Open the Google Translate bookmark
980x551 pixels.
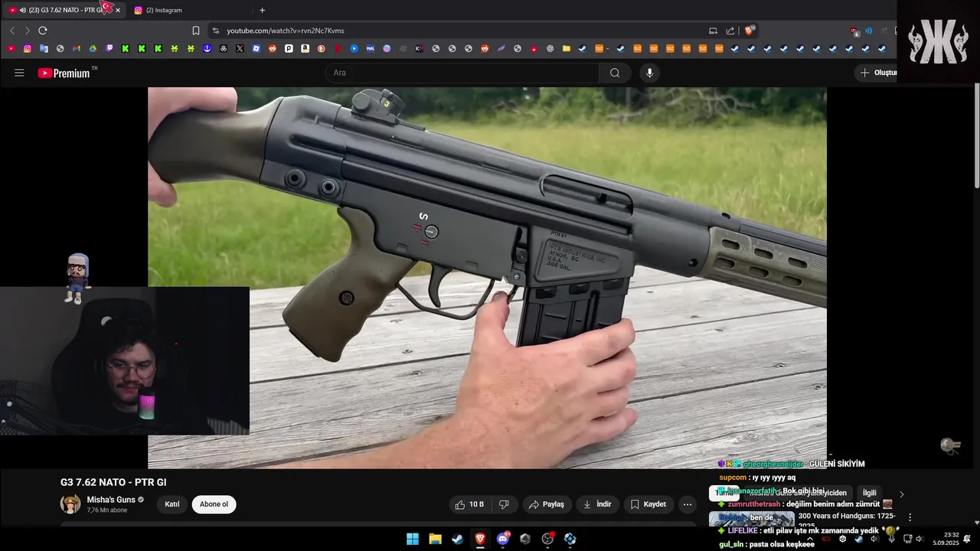44,48
